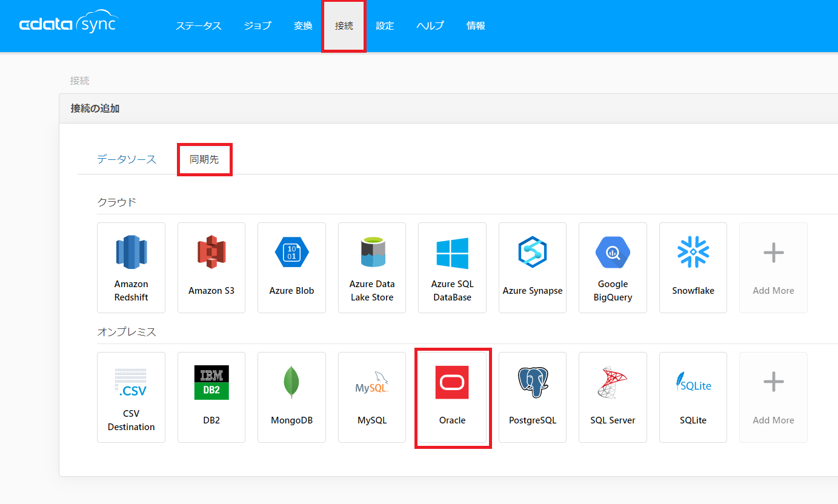Select the Google BigQuery destination tile
838x504 pixels.
click(x=613, y=268)
